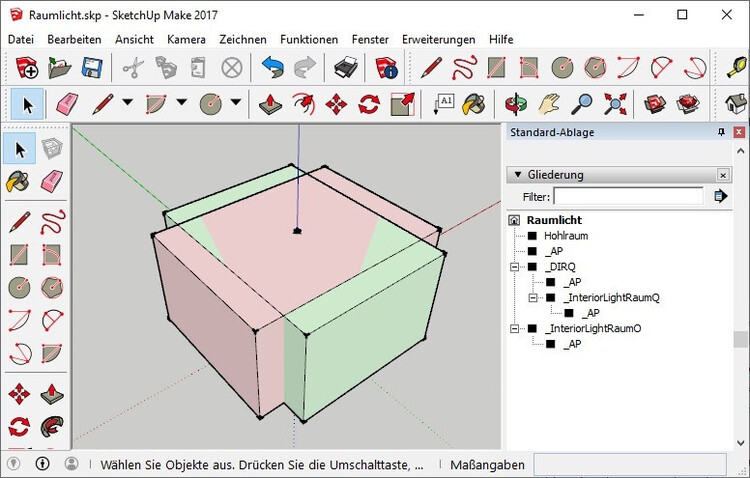Viewport: 750px width, 478px height.
Task: Close the Gliederung panel with its x
Action: pos(723,175)
